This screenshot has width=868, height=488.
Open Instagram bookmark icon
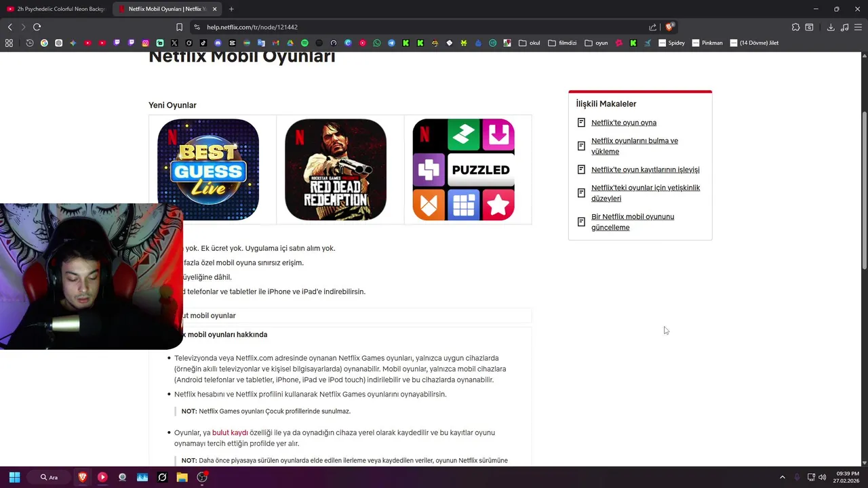[x=145, y=43]
